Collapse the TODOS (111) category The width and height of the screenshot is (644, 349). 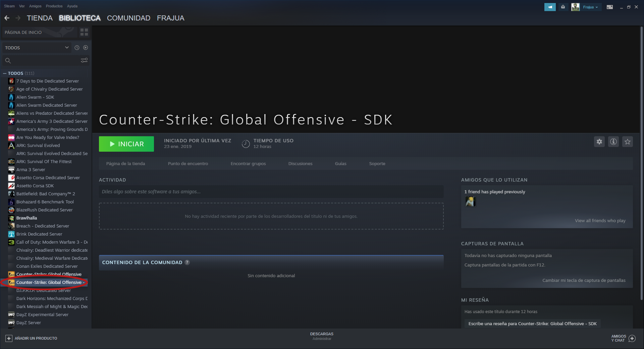(x=5, y=73)
